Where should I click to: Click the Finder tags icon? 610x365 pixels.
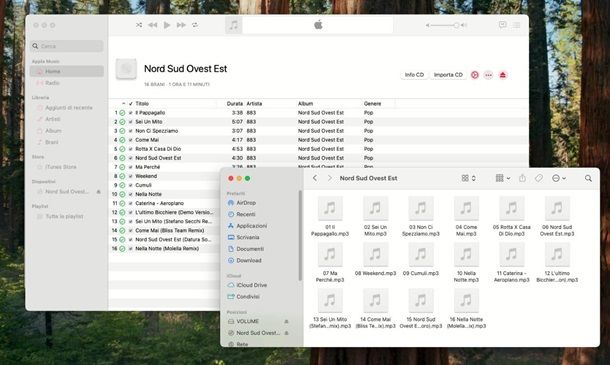click(x=539, y=178)
